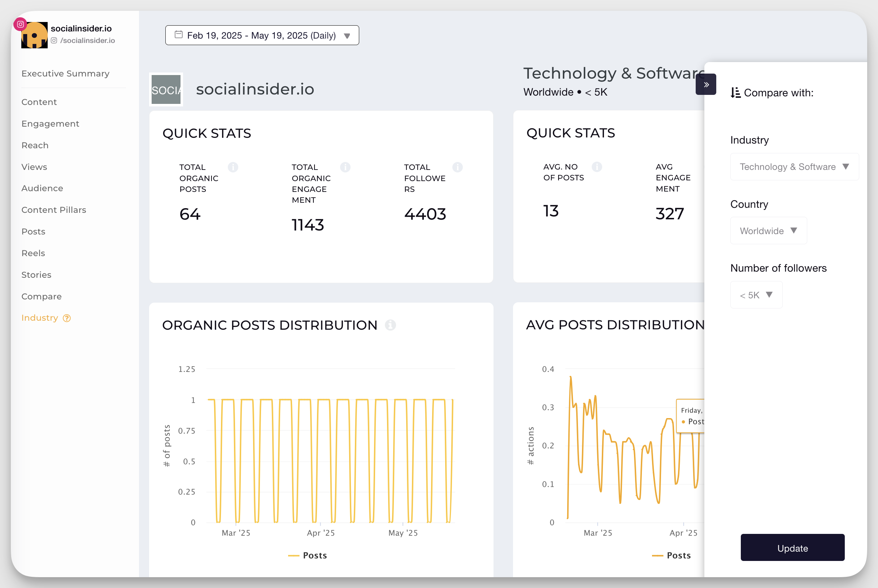Click the calendar icon in the date picker
The image size is (878, 588).
coord(179,34)
